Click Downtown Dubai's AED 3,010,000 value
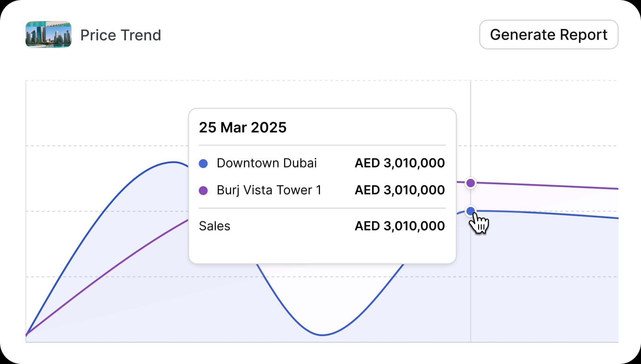Viewport: 641px width, 364px height. [400, 163]
